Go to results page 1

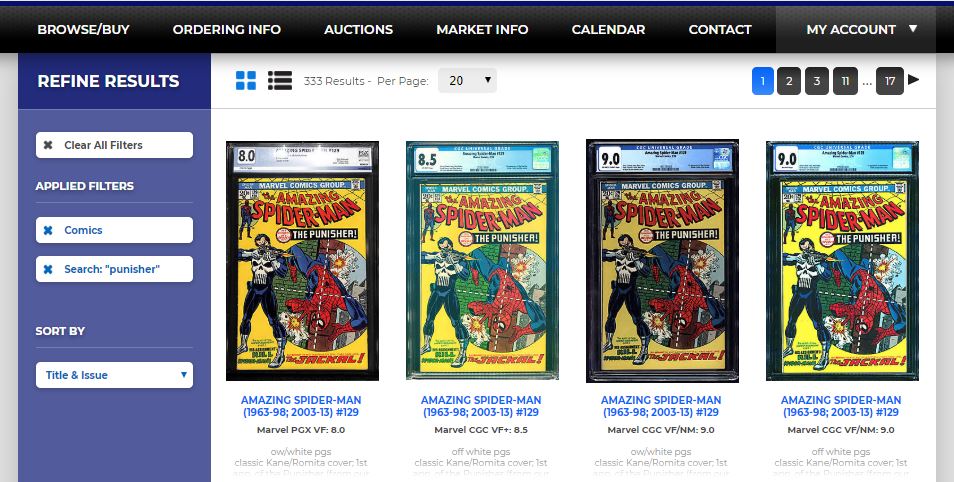point(763,81)
